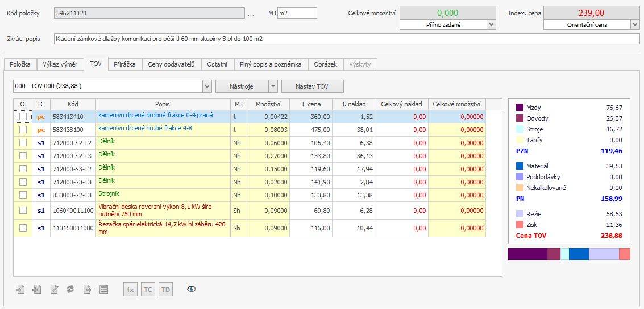
Task: Click the Mzdy purple color swatch
Action: click(520, 108)
